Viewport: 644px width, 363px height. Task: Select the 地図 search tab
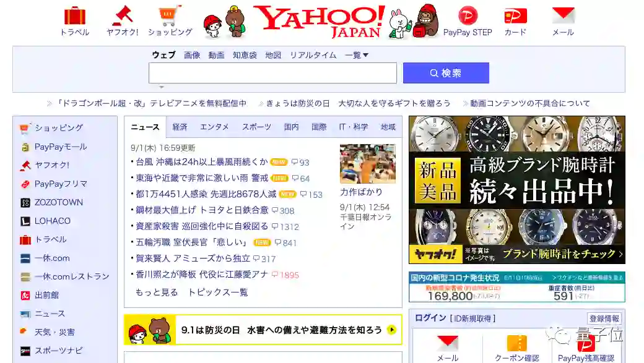point(273,55)
